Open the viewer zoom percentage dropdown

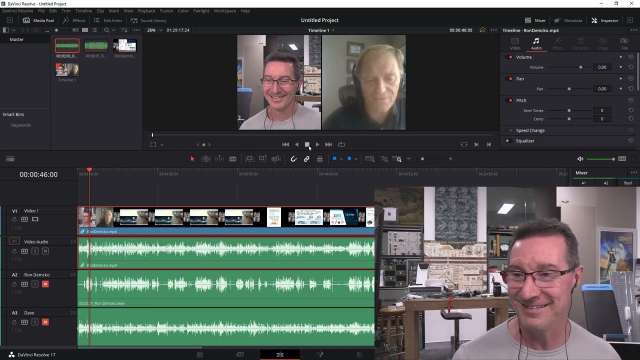click(x=154, y=30)
